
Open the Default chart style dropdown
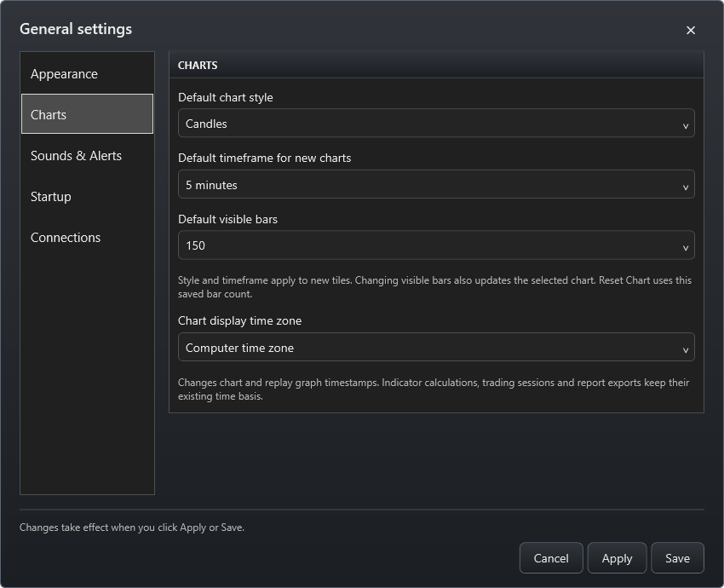[x=436, y=124]
